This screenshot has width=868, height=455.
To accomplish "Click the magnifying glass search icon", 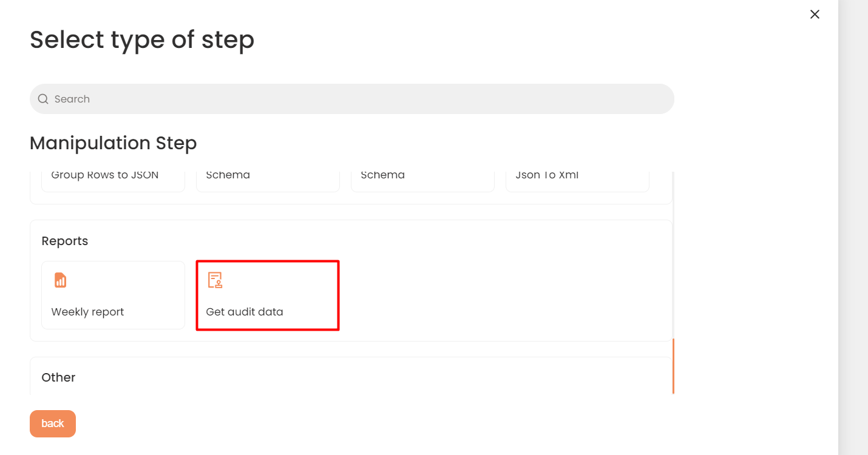I will pos(43,99).
